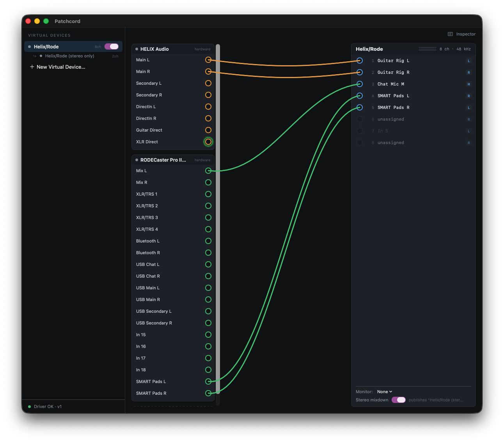
Task: Click the XLR/TRS 2 port
Action: 208,206
